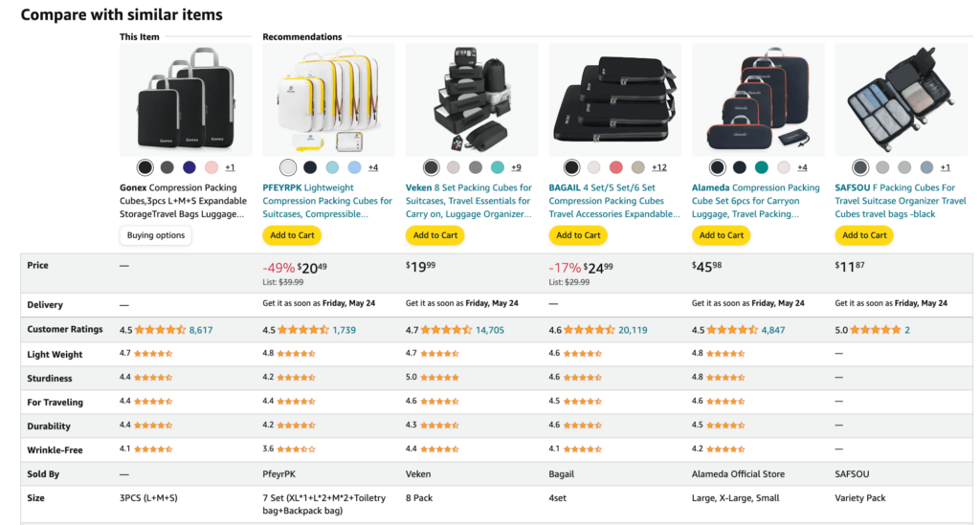Click the Gonex customer rating stars

(160, 330)
